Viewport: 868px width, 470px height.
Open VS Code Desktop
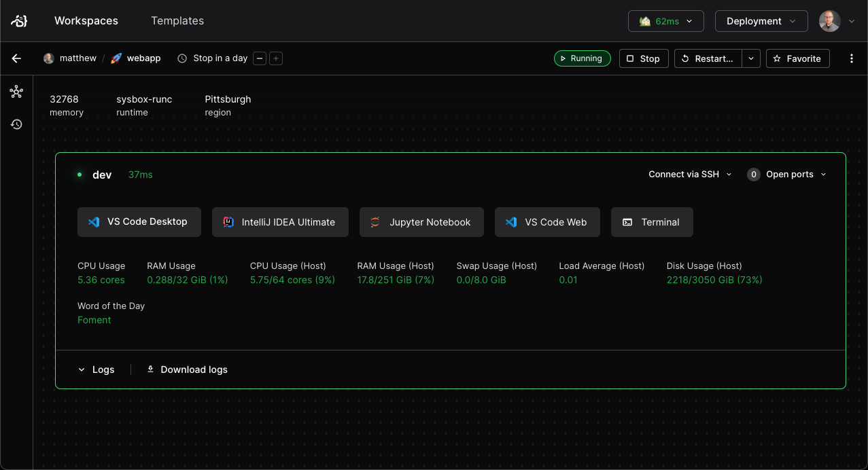pos(139,221)
